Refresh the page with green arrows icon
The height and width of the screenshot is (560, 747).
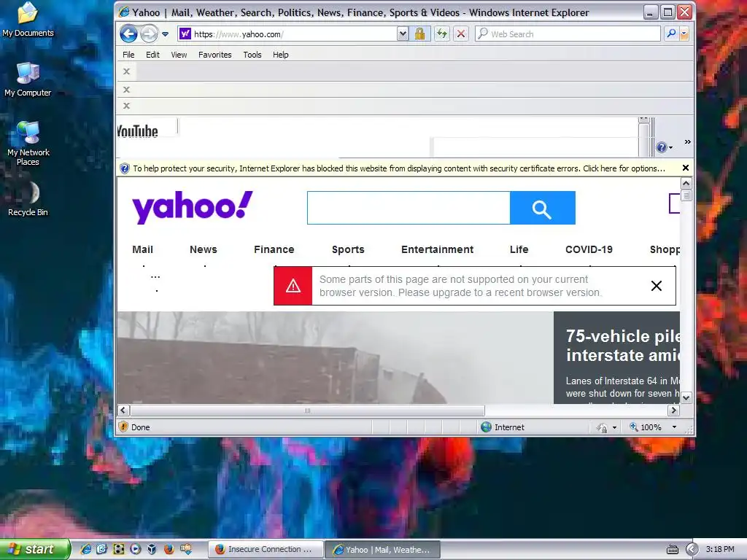[442, 34]
